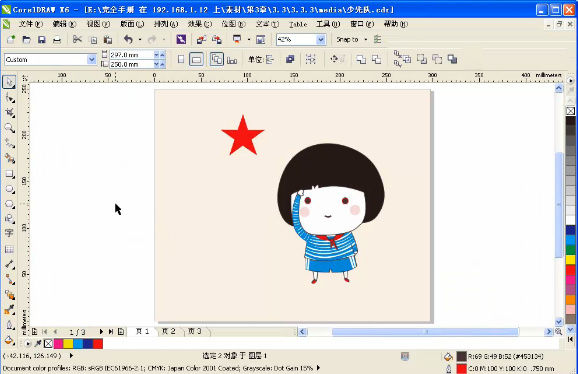Go to the last page
Screen dimensions: 578x374
(x=111, y=332)
